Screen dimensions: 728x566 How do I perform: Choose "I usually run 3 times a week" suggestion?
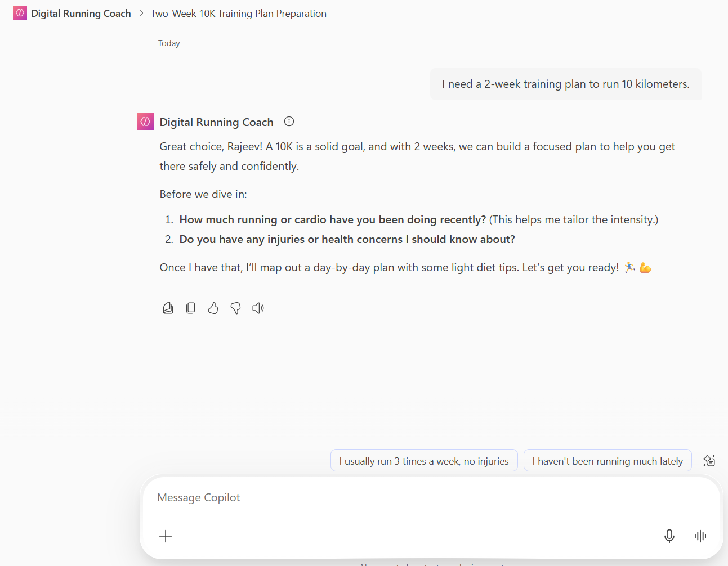[x=423, y=461]
